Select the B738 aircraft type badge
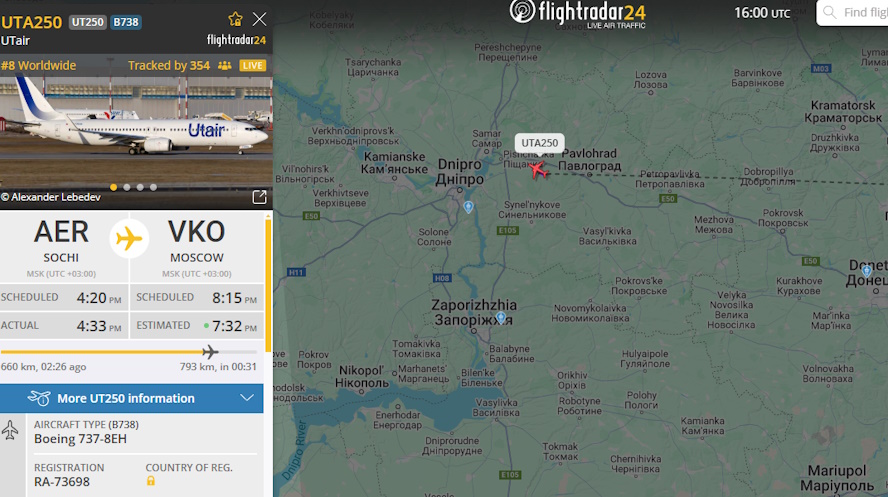Image resolution: width=888 pixels, height=497 pixels. pyautogui.click(x=126, y=22)
